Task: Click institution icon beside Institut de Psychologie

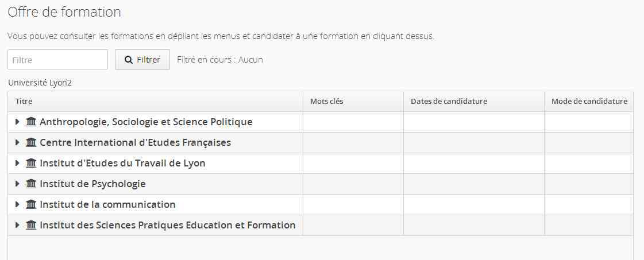Action: [31, 184]
